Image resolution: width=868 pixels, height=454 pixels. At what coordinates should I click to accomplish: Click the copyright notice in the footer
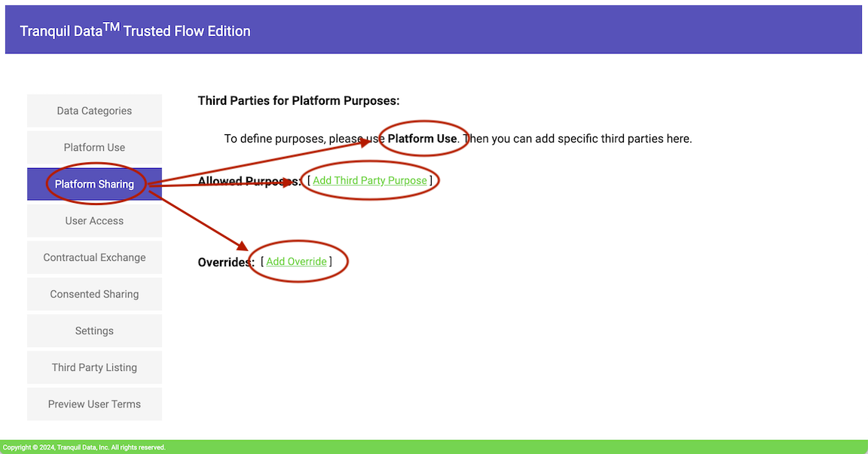[83, 446]
